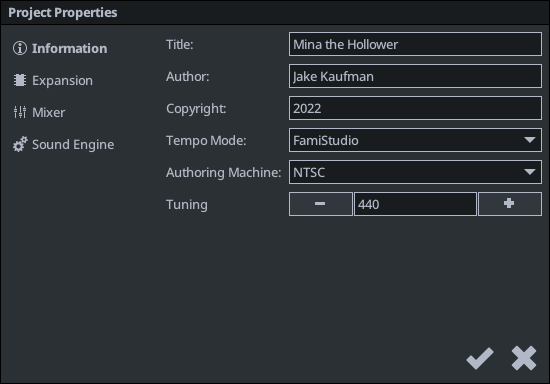Open the Tempo Mode dropdown showing FamiStudio

click(415, 140)
